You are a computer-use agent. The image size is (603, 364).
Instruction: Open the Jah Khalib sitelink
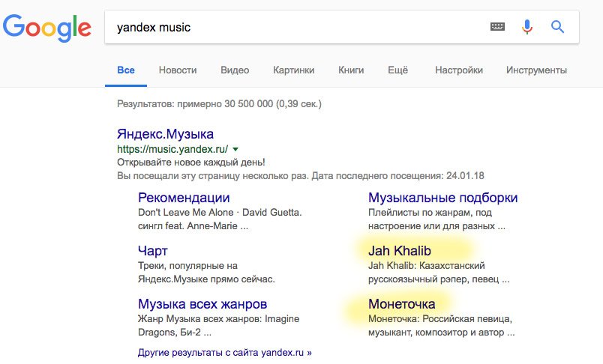click(x=400, y=251)
